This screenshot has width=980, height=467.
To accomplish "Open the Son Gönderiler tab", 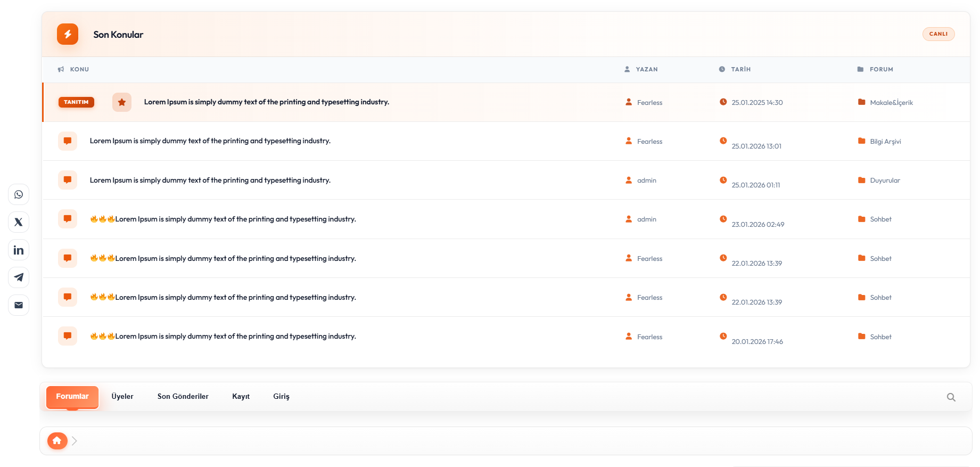I will tap(183, 397).
